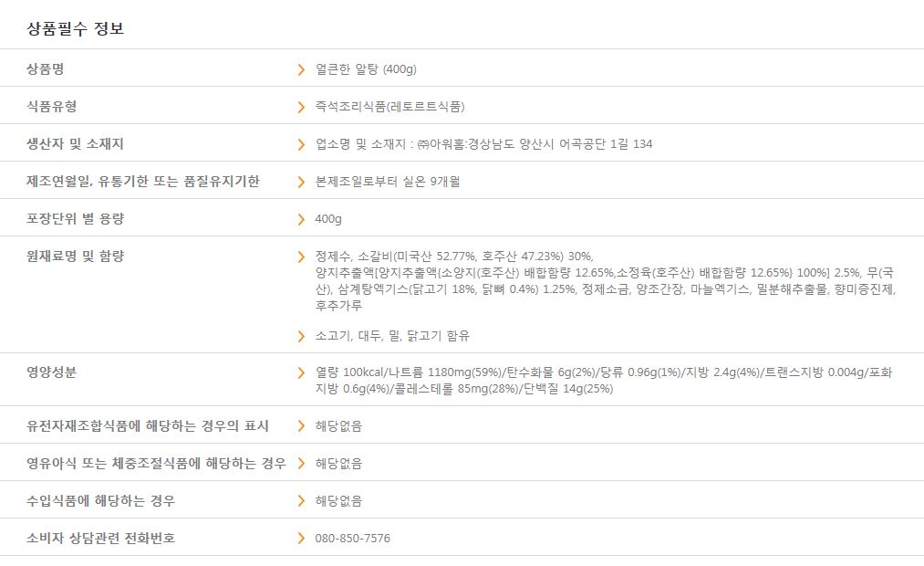Click the chevron in the 유전자재조합식품 row
The height and width of the screenshot is (566, 924).
301,426
